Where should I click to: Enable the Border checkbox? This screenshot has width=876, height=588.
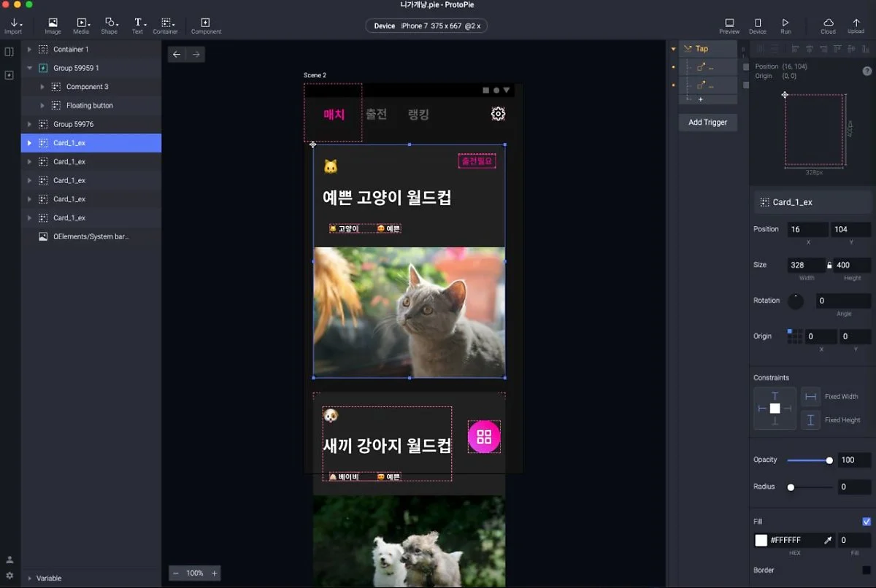[x=867, y=570]
